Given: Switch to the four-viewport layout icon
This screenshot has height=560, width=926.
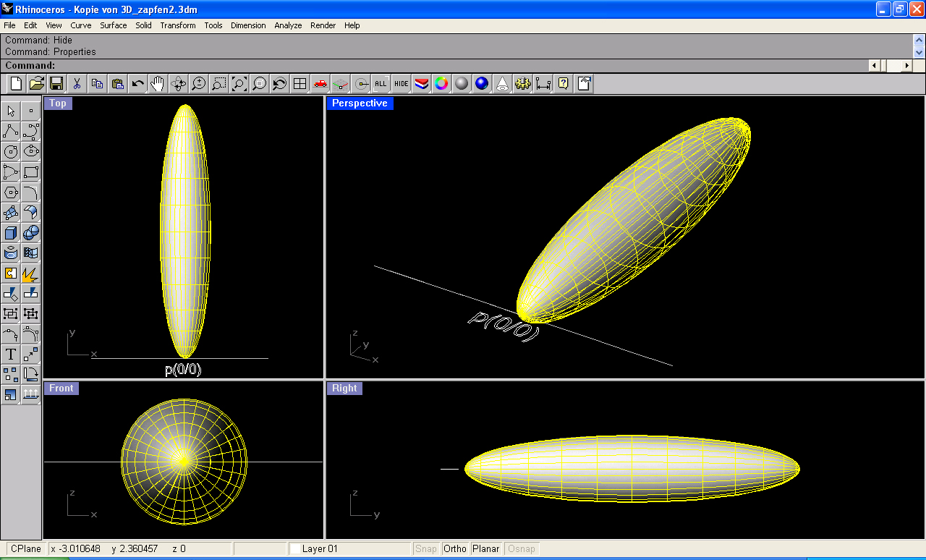Looking at the screenshot, I should click(x=300, y=84).
